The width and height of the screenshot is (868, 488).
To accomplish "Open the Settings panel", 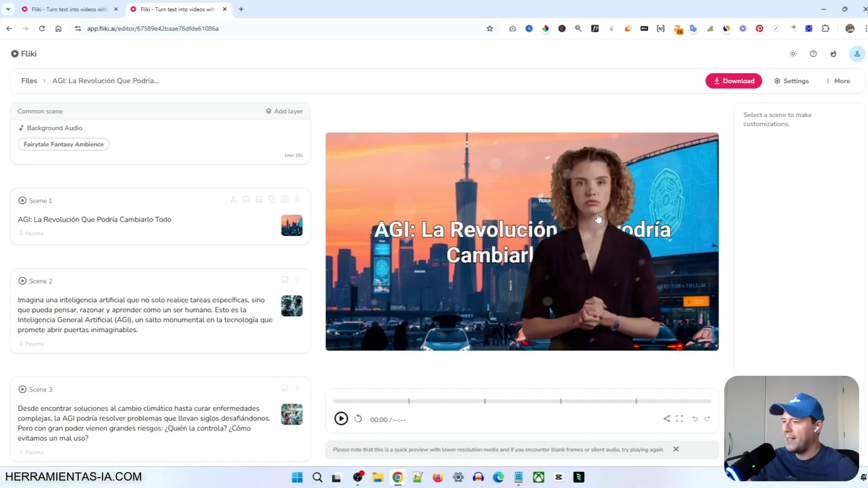I will 792,80.
